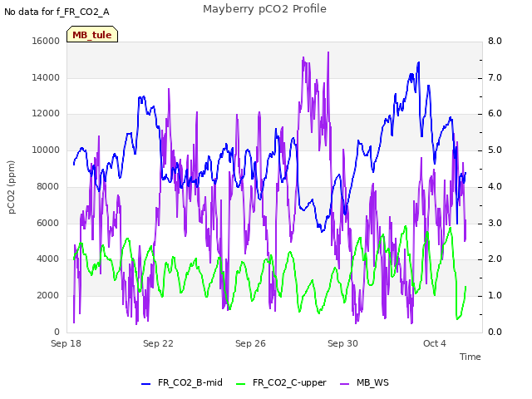
Task: Click the 14000 left axis tick label
Action: click(x=46, y=77)
